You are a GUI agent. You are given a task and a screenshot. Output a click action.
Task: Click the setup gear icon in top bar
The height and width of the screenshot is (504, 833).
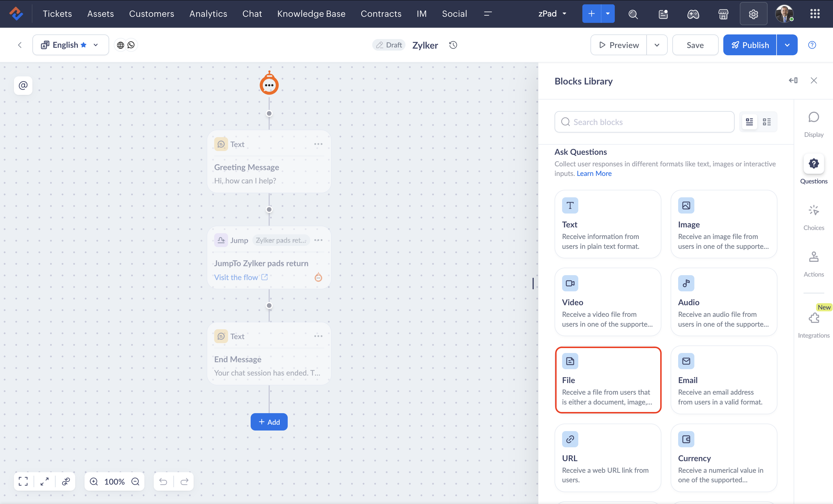point(753,14)
